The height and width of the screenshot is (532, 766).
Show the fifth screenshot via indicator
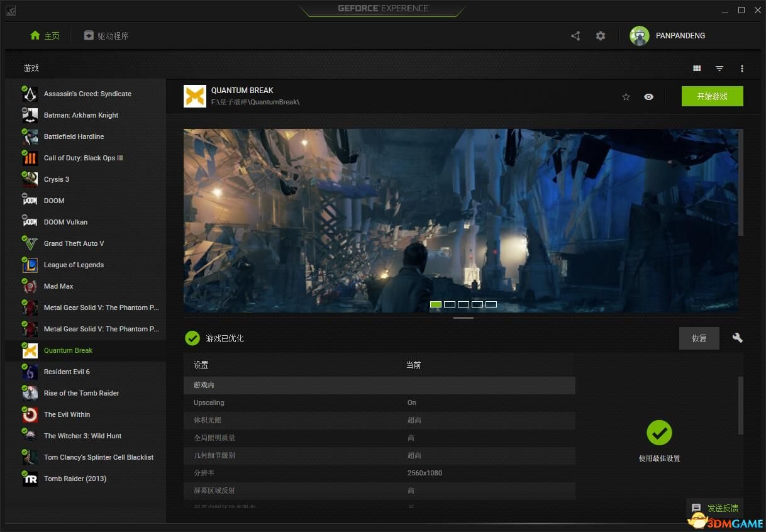491,304
